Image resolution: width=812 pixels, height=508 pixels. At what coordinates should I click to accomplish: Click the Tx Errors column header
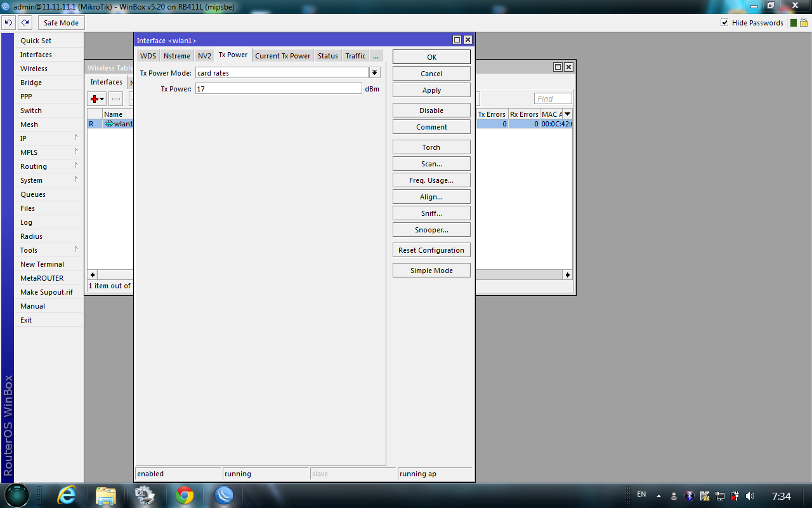492,114
